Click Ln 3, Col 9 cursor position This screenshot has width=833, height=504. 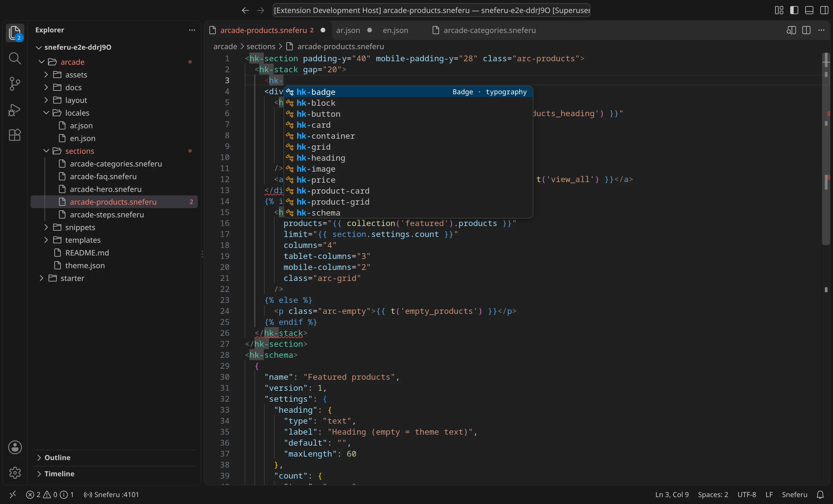(x=672, y=494)
